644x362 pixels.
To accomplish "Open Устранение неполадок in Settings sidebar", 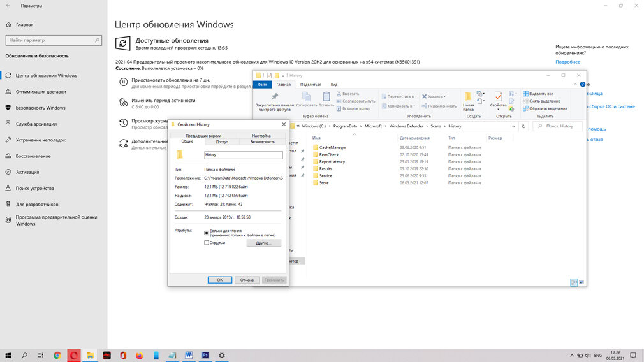I will [x=40, y=140].
